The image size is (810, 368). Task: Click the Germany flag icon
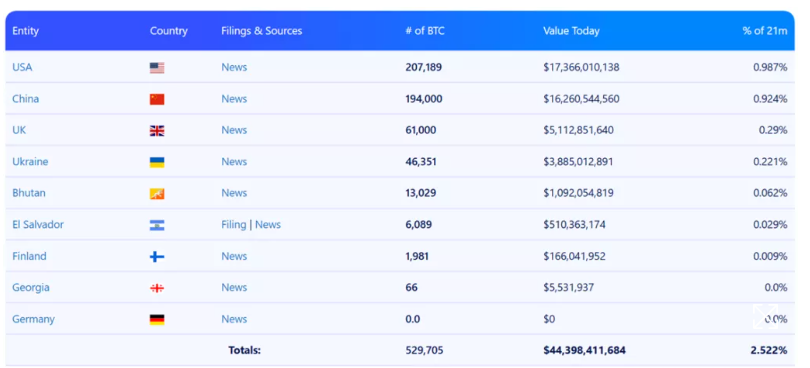(157, 320)
